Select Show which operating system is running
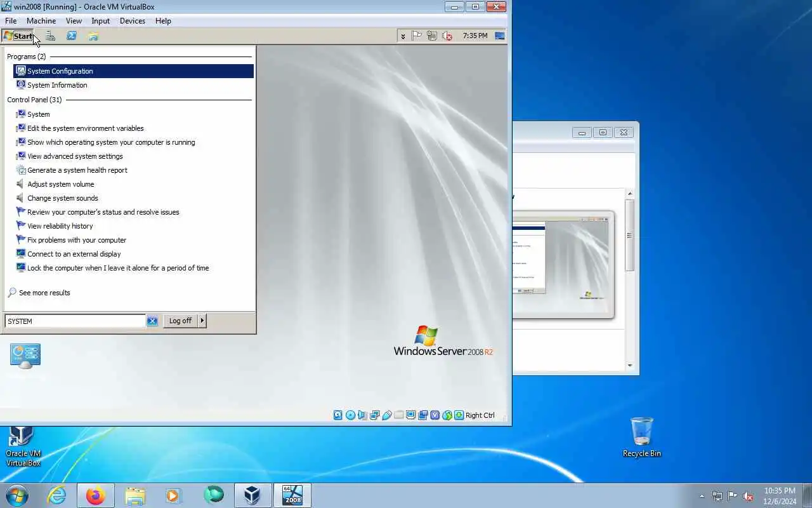 point(134,142)
